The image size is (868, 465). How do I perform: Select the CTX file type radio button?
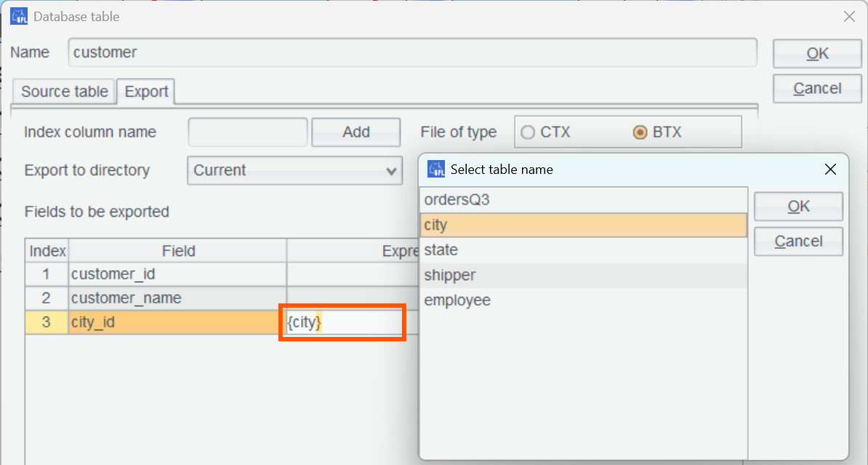pyautogui.click(x=529, y=132)
